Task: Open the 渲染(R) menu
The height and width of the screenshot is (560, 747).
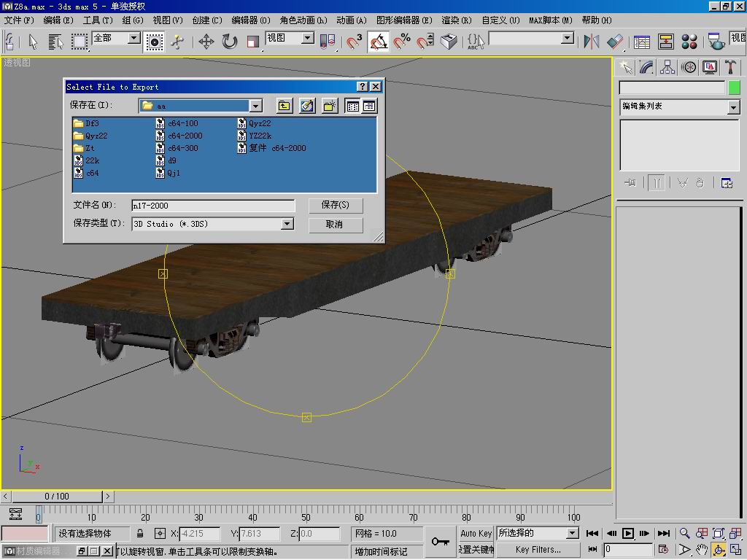Action: coord(456,20)
